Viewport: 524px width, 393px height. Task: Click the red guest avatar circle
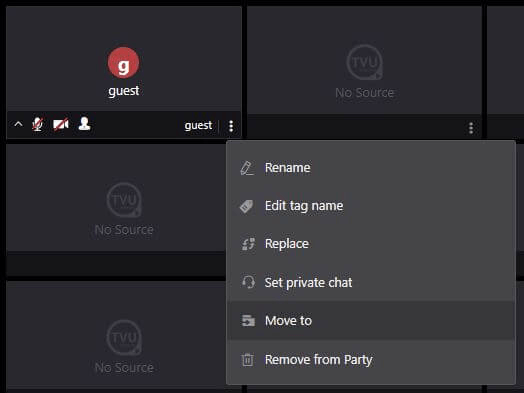tap(123, 63)
